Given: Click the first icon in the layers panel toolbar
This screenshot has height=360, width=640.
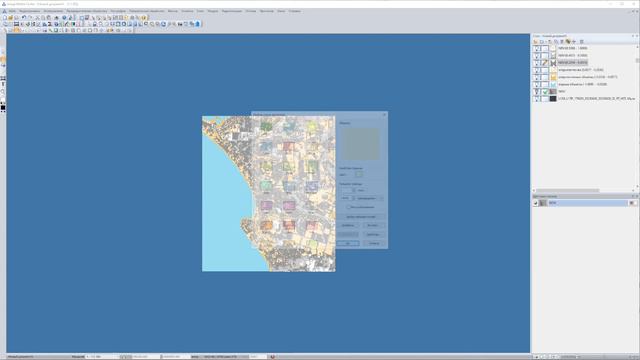Looking at the screenshot, I should [535, 42].
